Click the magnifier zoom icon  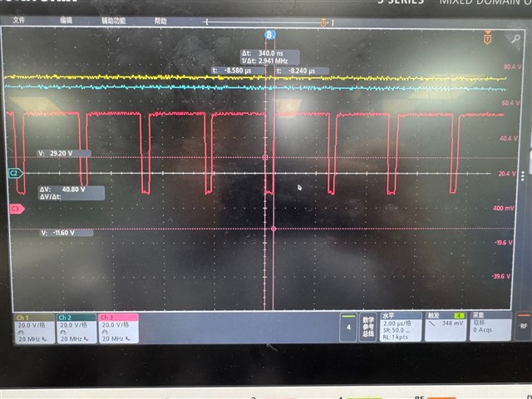coord(515,39)
